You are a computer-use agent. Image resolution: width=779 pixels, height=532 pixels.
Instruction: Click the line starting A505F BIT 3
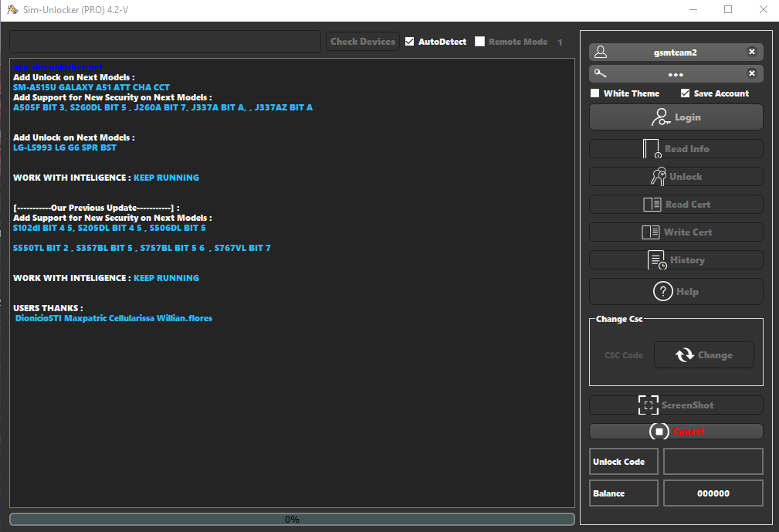click(163, 107)
